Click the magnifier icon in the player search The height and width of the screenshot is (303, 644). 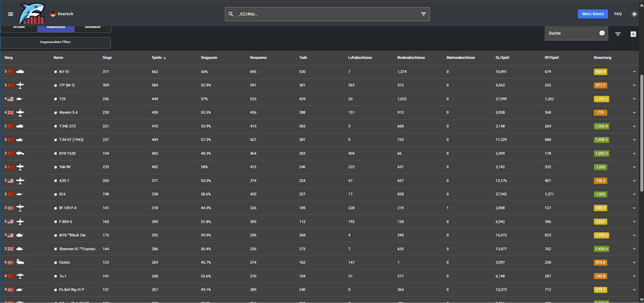[231, 14]
